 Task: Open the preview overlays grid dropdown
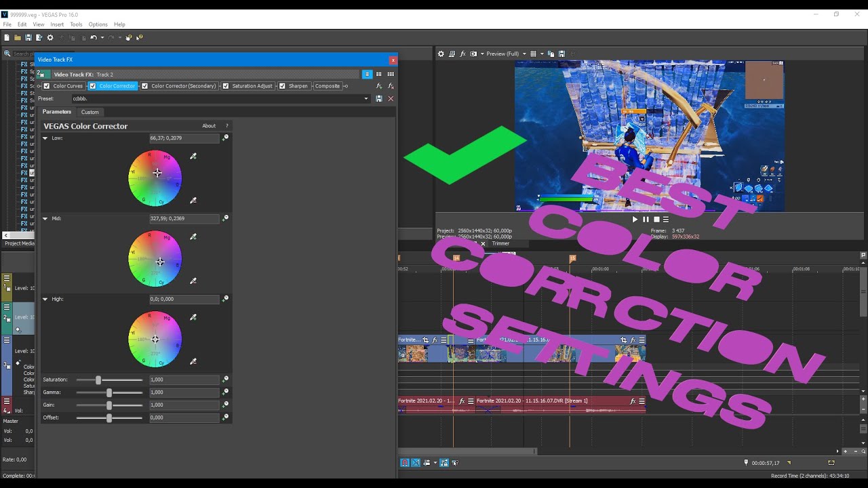(x=542, y=54)
